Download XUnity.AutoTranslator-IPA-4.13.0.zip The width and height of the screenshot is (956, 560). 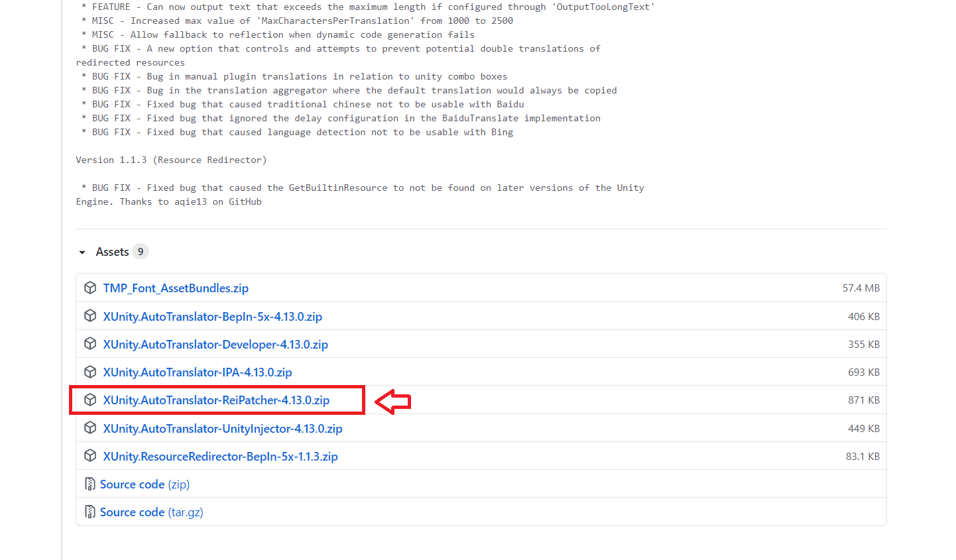pos(198,372)
